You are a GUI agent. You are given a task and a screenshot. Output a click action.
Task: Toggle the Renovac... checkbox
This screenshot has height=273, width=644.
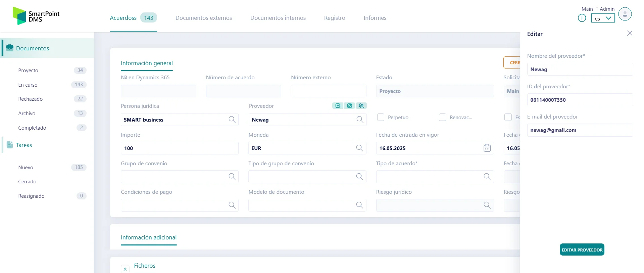(x=443, y=117)
